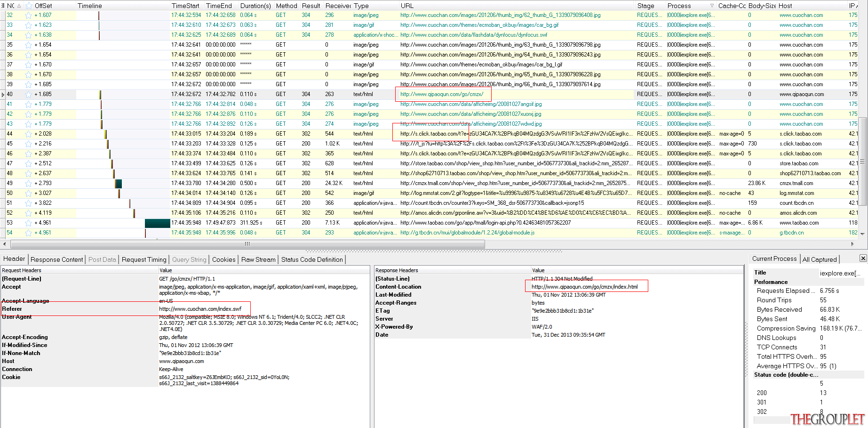Toggle the star on row 40
Screen dimensions: 868x428
pos(28,94)
